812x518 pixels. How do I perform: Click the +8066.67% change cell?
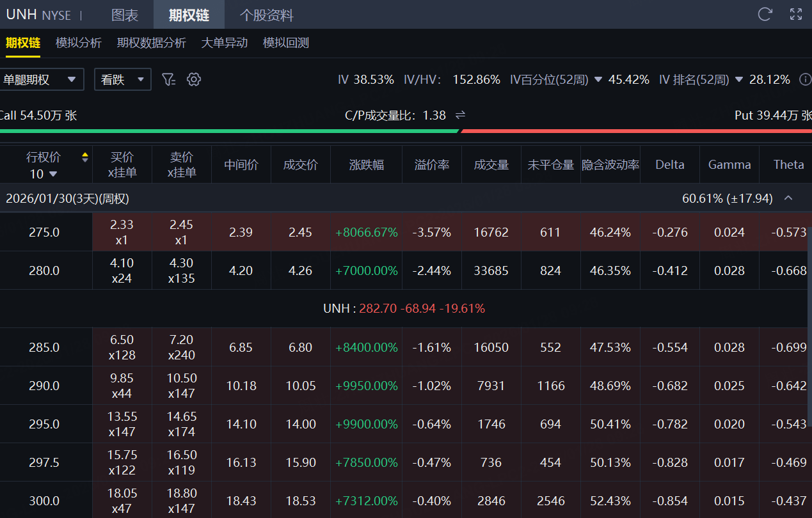(367, 232)
